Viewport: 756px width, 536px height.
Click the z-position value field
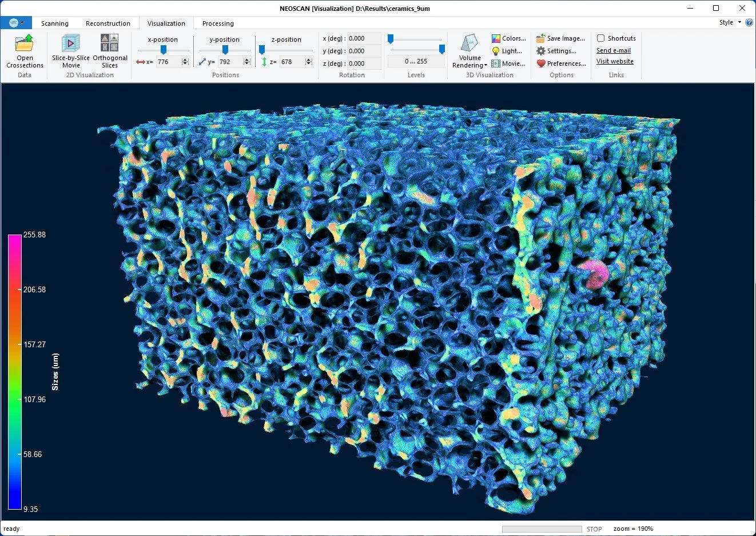point(292,62)
